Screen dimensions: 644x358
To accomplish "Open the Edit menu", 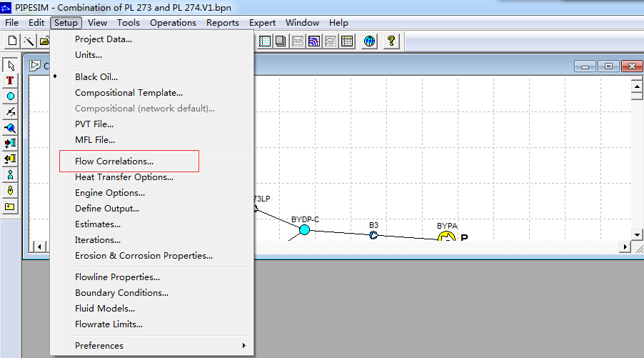I will (x=36, y=23).
